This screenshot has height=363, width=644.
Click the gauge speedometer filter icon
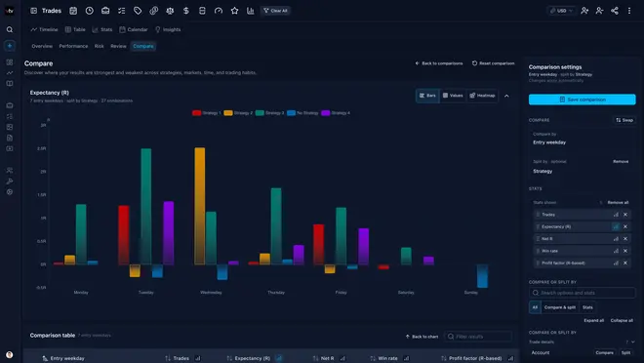point(219,11)
